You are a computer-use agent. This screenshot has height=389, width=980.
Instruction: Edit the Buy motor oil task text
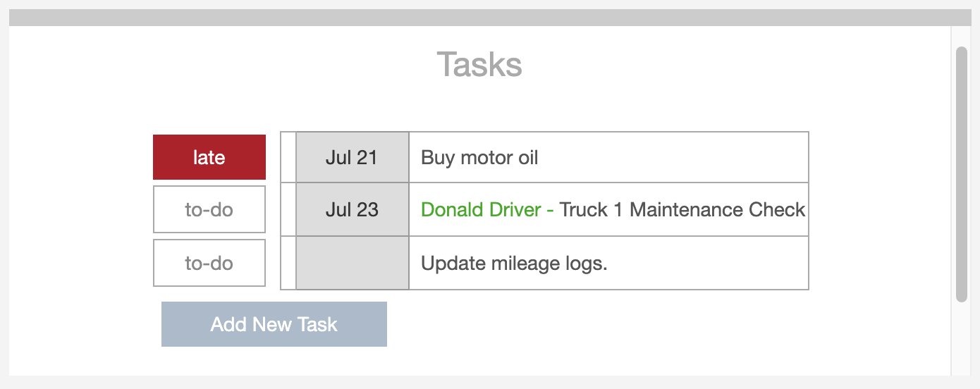point(479,157)
